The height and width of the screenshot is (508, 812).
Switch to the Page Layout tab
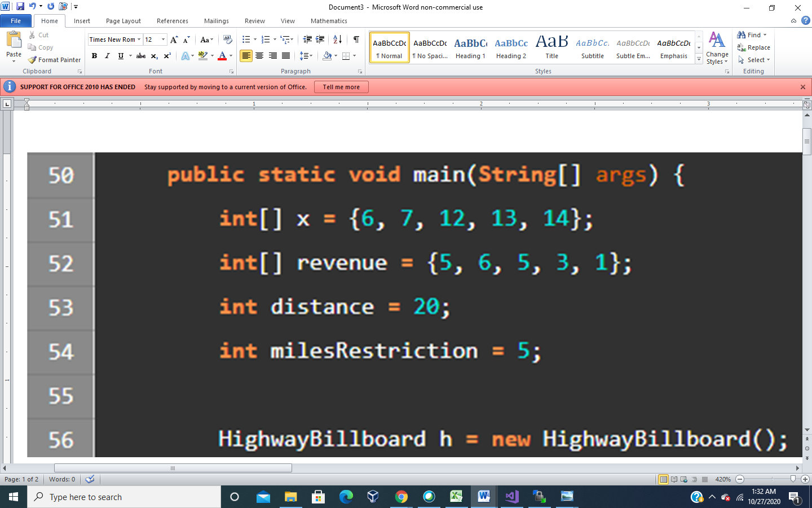click(x=123, y=21)
